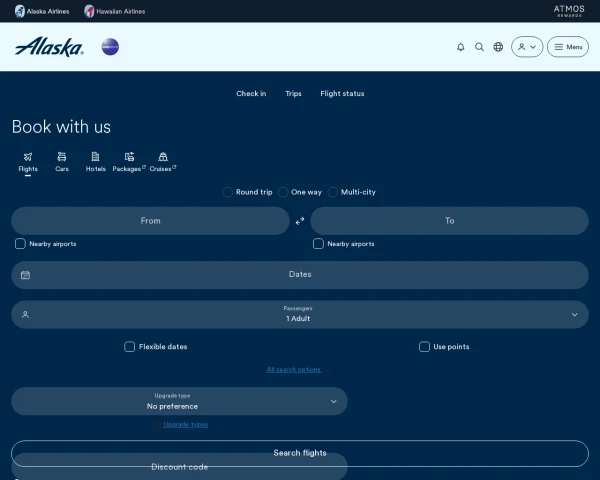Switch to the Check in tab
This screenshot has width=600, height=480.
tap(251, 94)
